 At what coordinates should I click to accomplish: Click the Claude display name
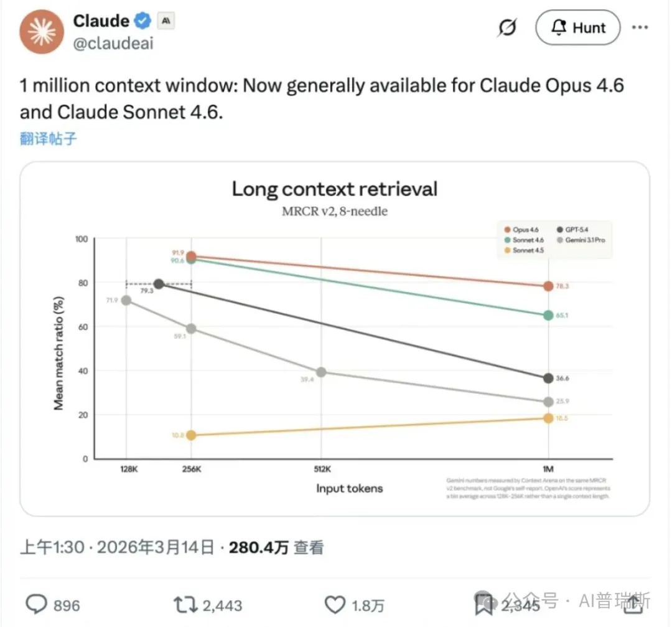[101, 21]
